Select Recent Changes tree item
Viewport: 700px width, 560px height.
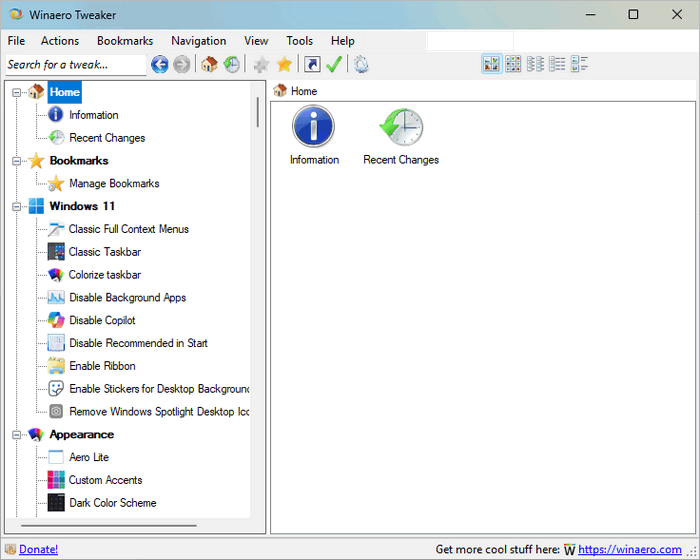107,138
